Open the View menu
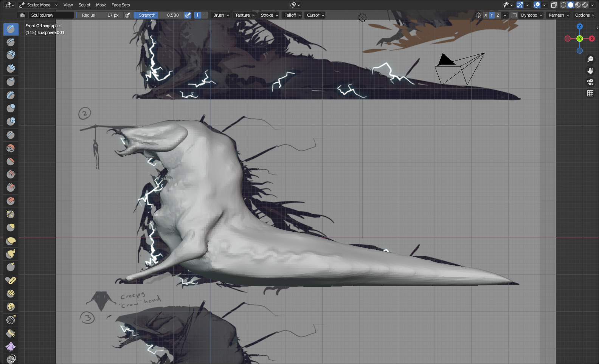The width and height of the screenshot is (599, 364). [x=68, y=5]
